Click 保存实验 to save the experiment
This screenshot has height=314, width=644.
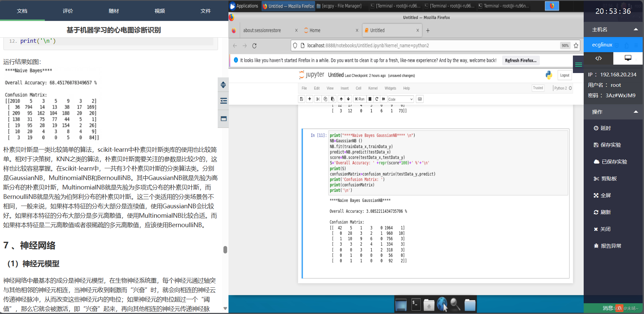(607, 145)
